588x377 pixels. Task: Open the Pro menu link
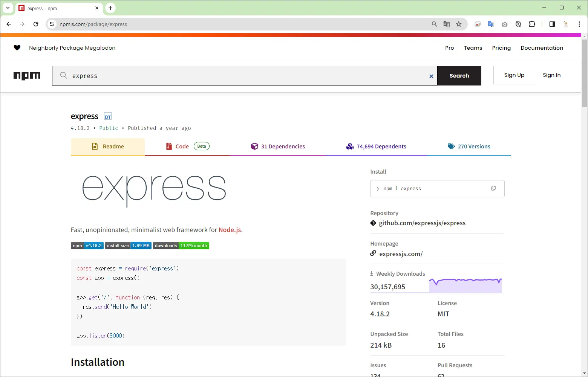coord(449,48)
